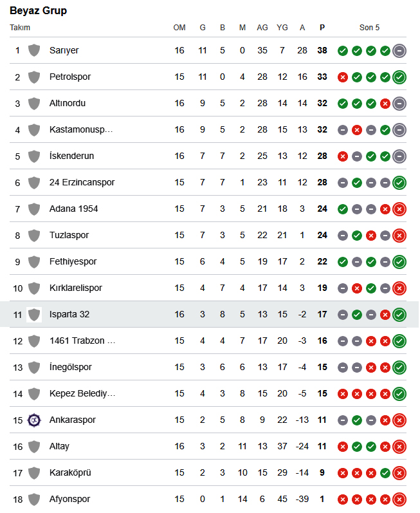Click Fethiyespor's latest win result icon

coord(399,262)
